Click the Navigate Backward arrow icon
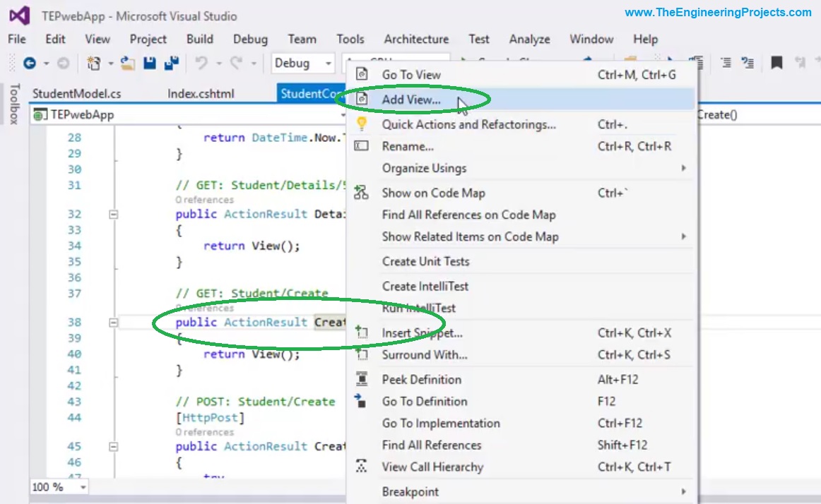821x504 pixels. click(29, 63)
